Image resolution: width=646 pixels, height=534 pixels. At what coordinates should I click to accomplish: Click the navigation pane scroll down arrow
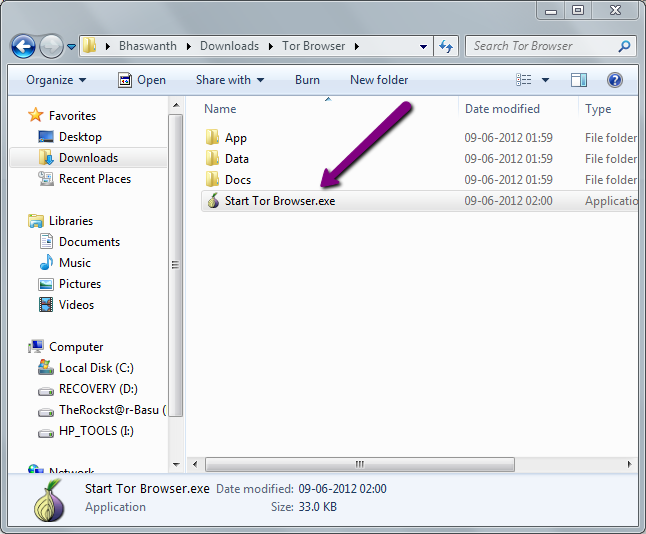[x=176, y=464]
